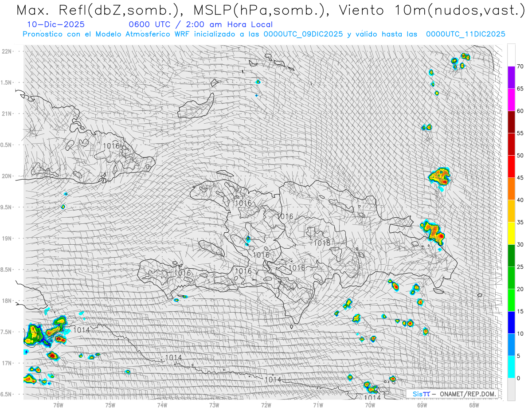The image size is (532, 411).
Task: Click the '55' value on the colorbar
Action: (x=520, y=133)
